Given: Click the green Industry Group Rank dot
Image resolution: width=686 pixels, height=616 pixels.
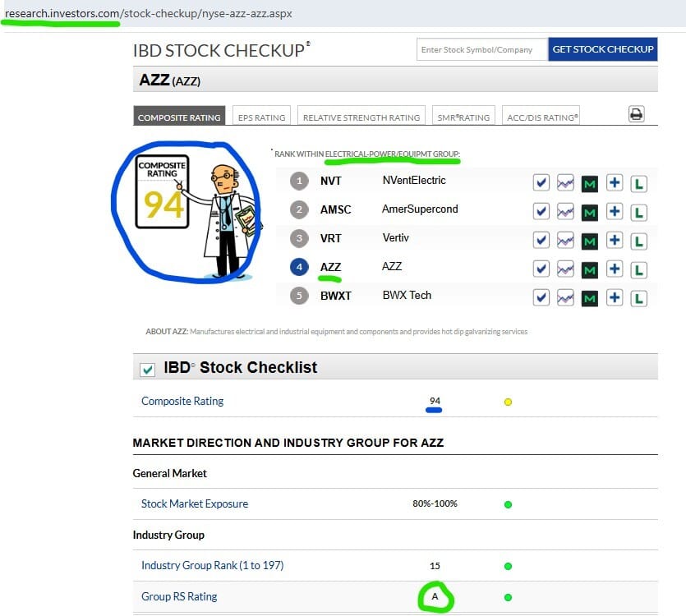Looking at the screenshot, I should click(508, 566).
